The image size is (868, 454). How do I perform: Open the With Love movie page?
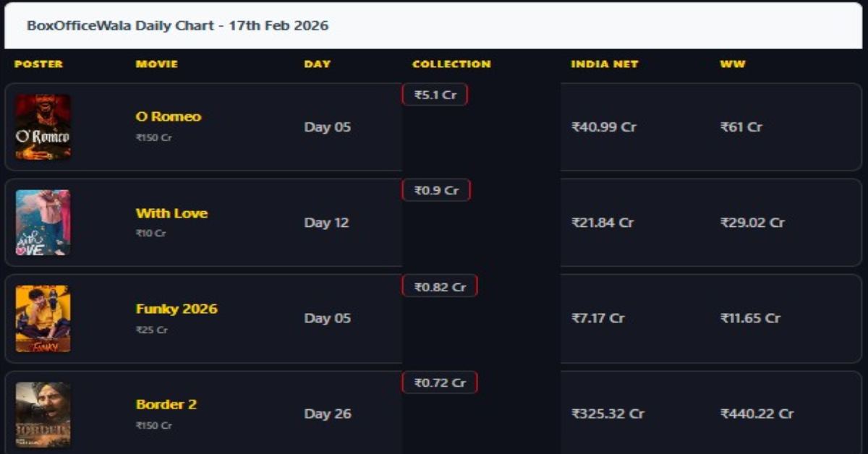[x=171, y=213]
